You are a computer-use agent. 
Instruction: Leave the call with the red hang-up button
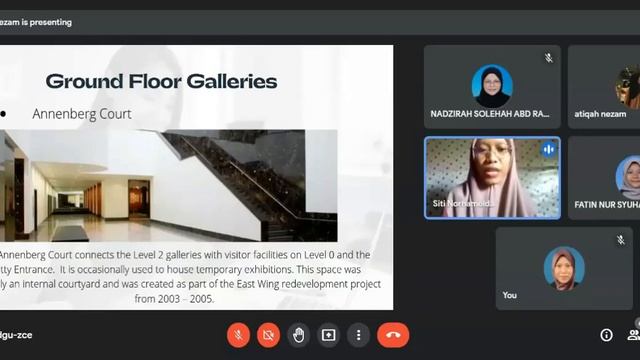pyautogui.click(x=393, y=335)
